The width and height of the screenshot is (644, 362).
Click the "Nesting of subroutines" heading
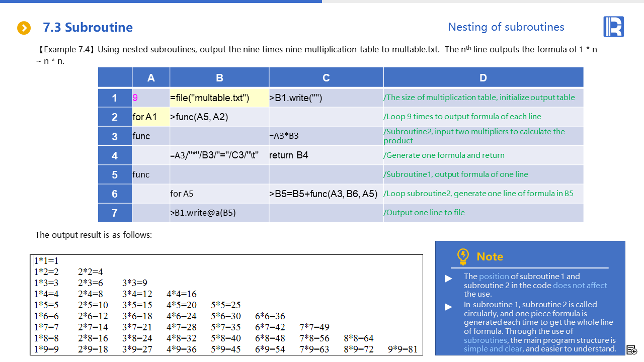point(506,27)
